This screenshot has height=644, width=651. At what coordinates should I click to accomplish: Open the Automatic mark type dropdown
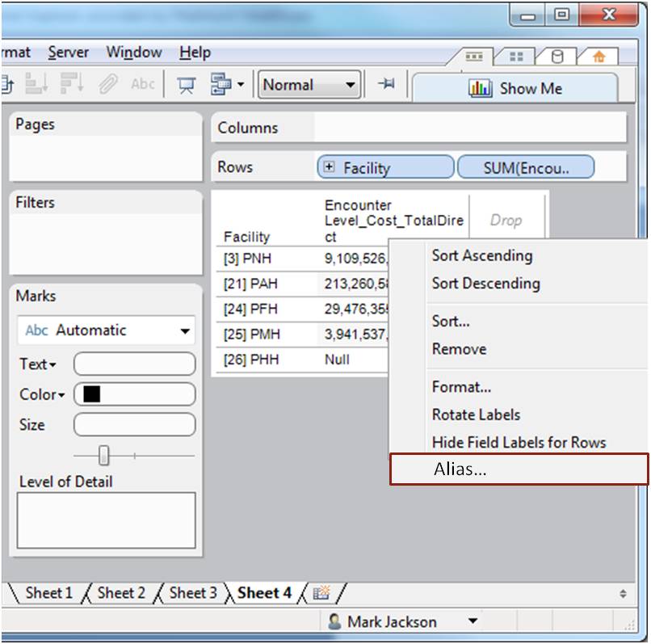pos(106,330)
